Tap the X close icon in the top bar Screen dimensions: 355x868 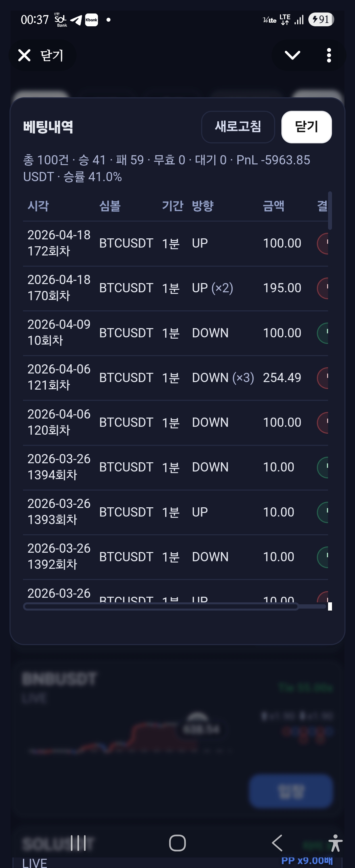[24, 55]
